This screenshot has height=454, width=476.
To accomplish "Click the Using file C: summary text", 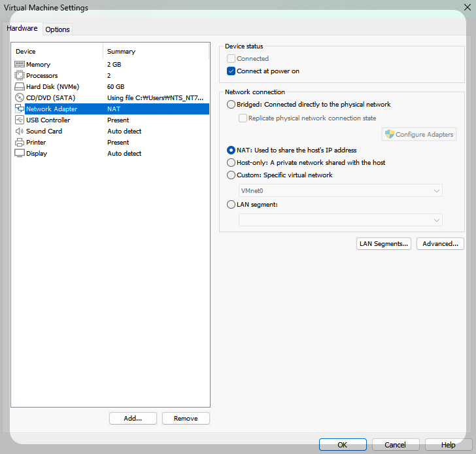I will pyautogui.click(x=155, y=97).
